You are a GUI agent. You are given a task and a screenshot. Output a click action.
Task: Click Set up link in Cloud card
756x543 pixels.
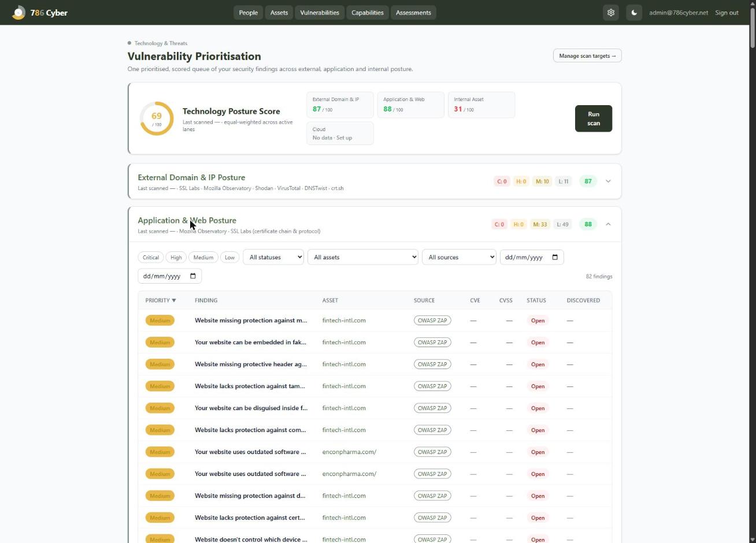pyautogui.click(x=344, y=137)
